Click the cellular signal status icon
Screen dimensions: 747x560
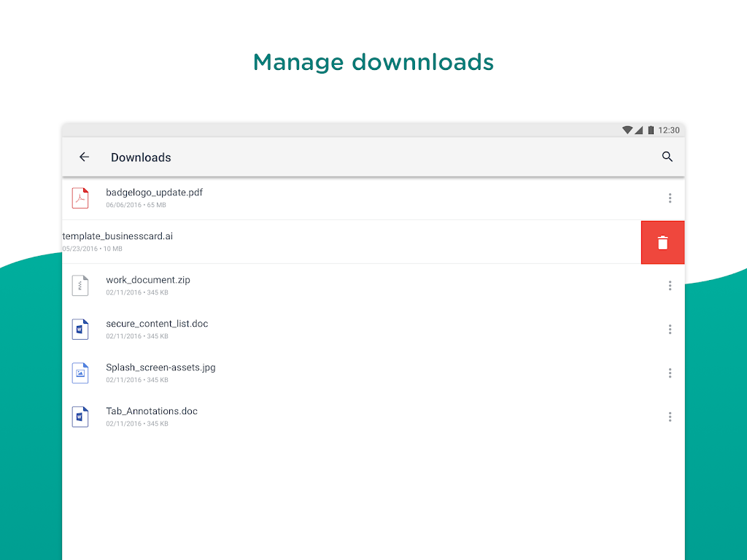pos(639,130)
